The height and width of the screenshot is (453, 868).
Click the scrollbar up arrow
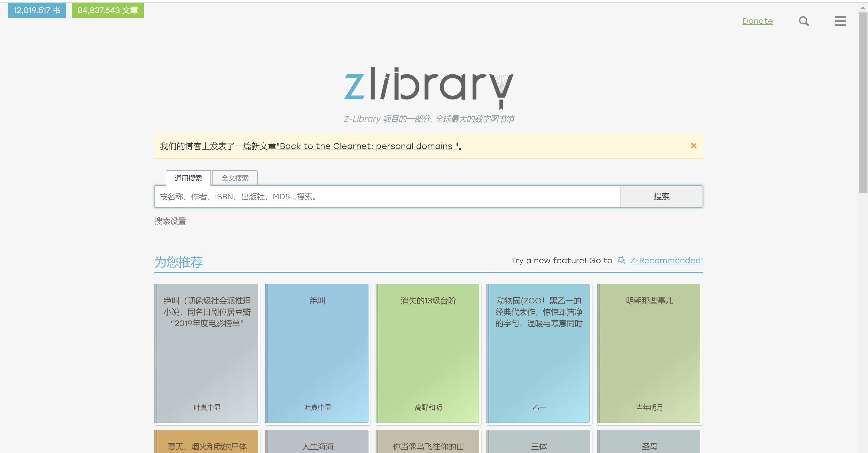[x=863, y=7]
